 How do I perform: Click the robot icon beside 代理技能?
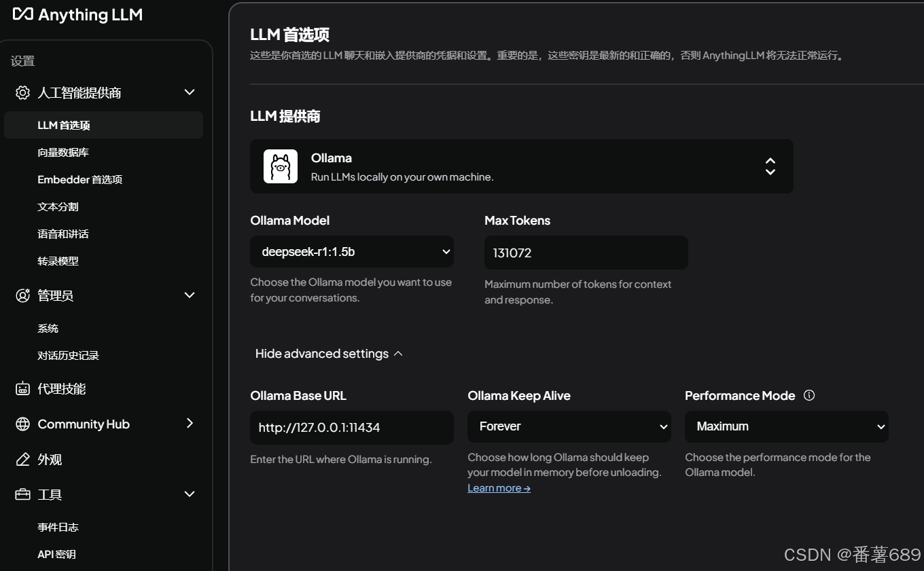22,388
